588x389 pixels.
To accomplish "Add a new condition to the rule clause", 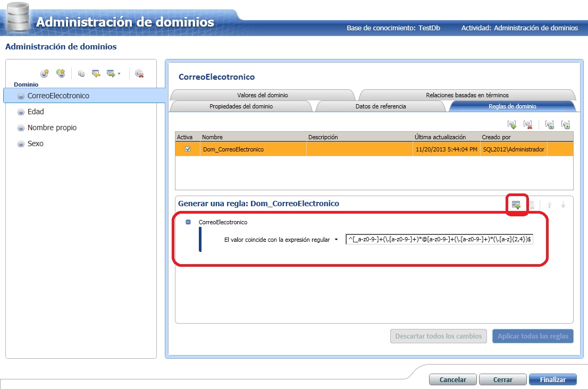I will click(x=516, y=204).
